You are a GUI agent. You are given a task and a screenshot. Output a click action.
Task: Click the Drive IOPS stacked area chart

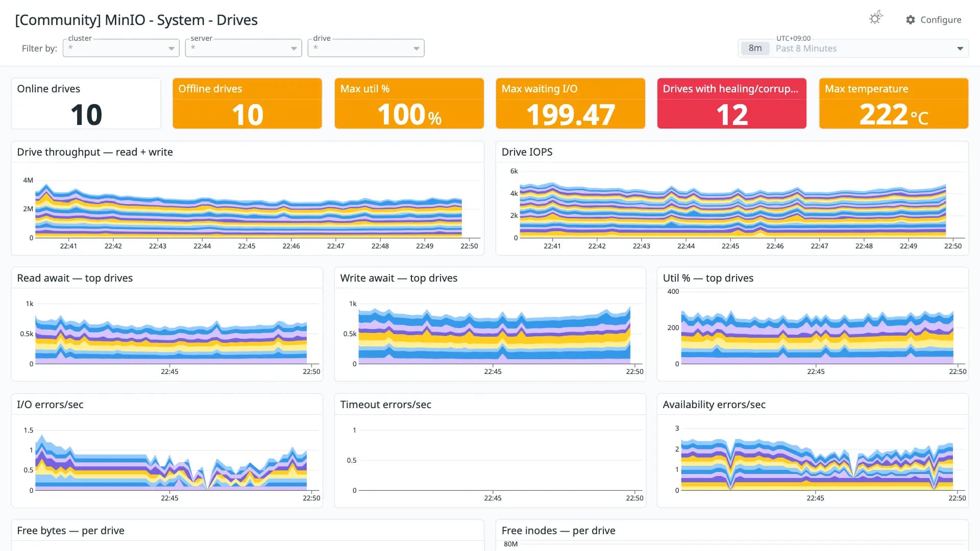pos(733,210)
